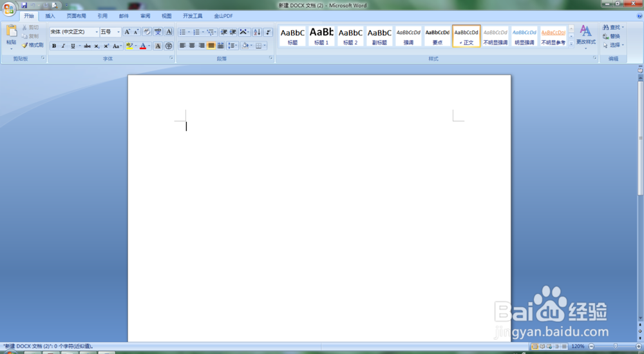This screenshot has width=644, height=354.
Task: Click the Office button logo
Action: click(x=8, y=8)
